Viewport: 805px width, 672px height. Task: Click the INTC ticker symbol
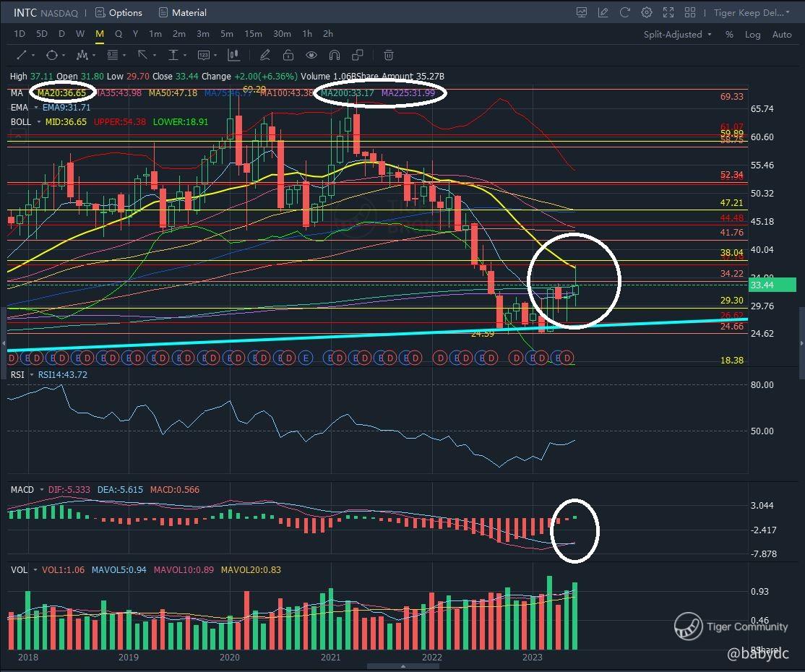[x=25, y=12]
